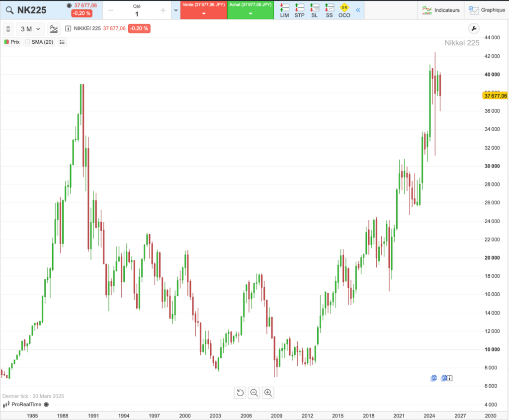Click the 10 000 price axis label
This screenshot has height=420, width=509.
[x=492, y=349]
